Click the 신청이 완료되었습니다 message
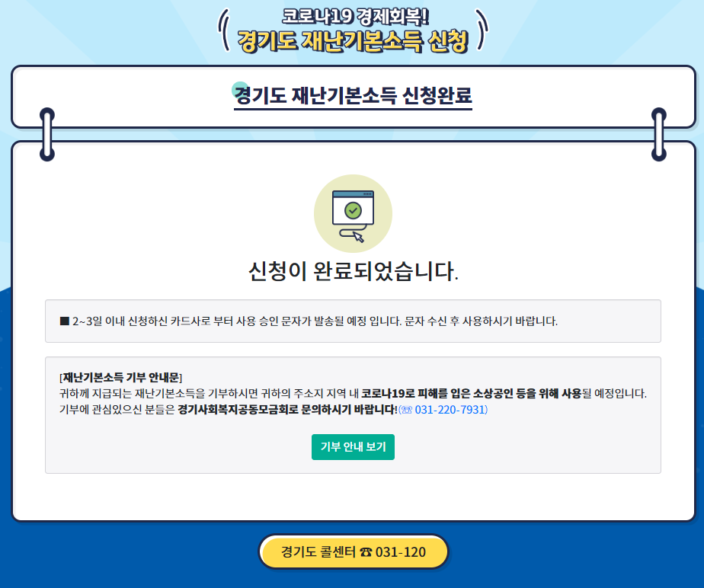The height and width of the screenshot is (588, 704). point(354,271)
